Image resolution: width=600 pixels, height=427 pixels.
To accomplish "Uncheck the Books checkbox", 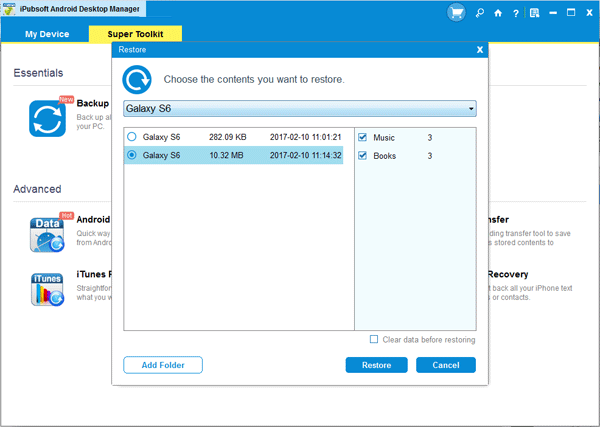I will 363,156.
